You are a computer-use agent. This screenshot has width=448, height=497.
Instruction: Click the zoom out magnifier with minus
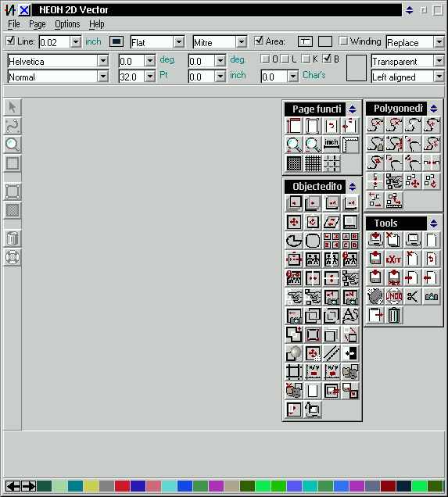313,145
